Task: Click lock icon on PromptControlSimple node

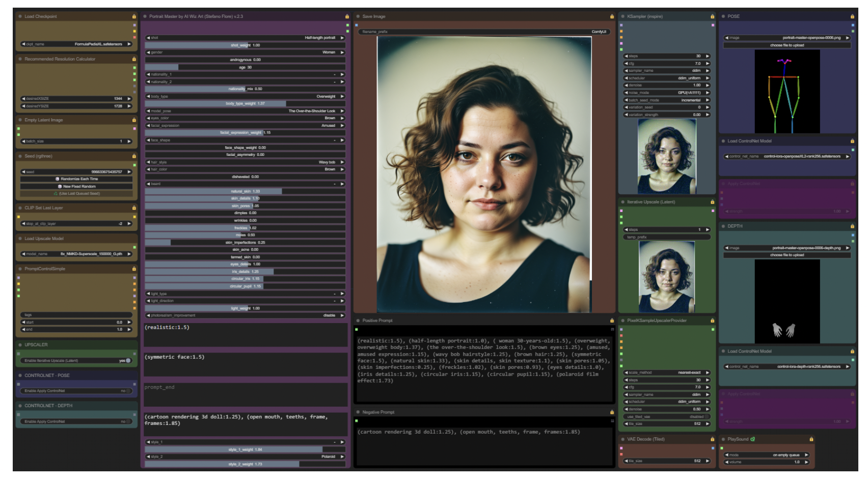Action: click(x=134, y=269)
